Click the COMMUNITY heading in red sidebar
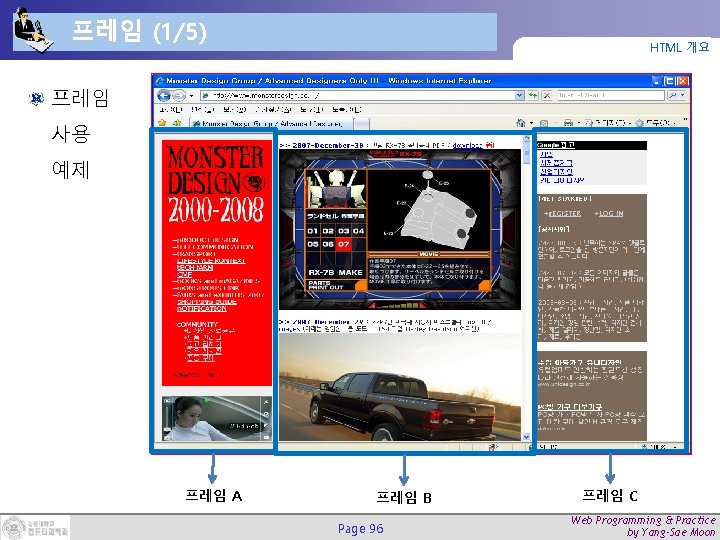 [x=197, y=324]
